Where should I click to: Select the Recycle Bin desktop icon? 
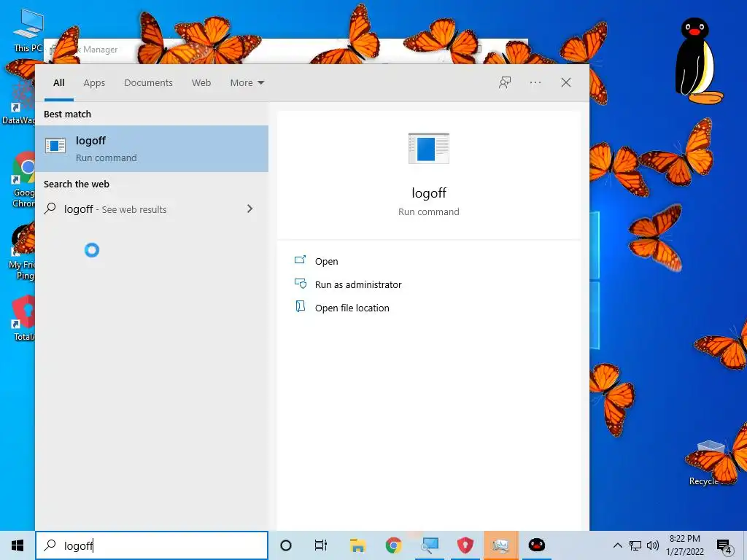coord(711,462)
